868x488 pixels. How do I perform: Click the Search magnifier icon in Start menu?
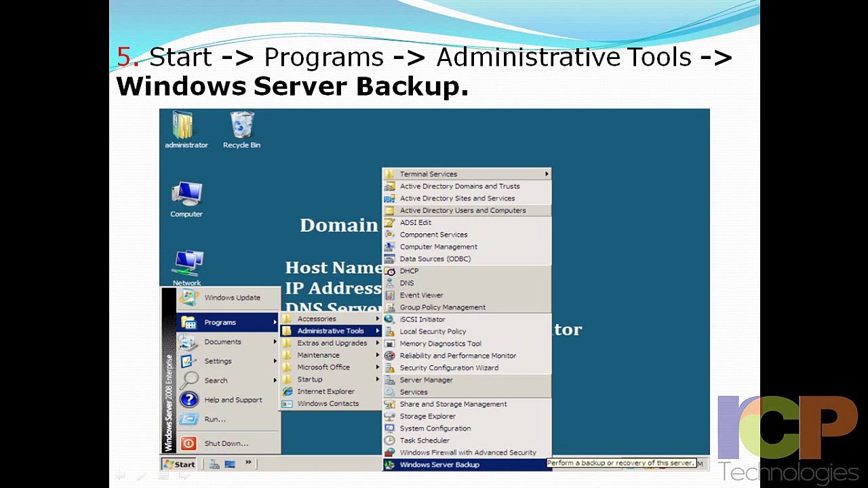(x=188, y=380)
